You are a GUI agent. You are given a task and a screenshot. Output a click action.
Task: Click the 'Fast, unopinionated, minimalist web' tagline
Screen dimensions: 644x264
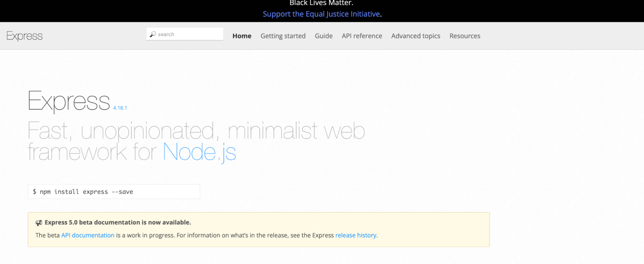tap(196, 131)
